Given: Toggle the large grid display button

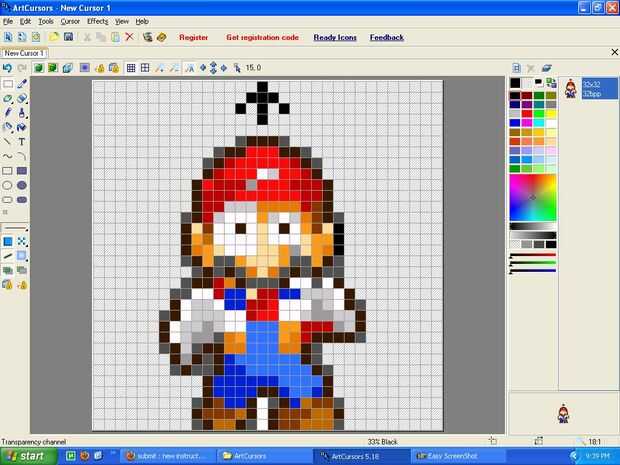Looking at the screenshot, I should (145, 68).
